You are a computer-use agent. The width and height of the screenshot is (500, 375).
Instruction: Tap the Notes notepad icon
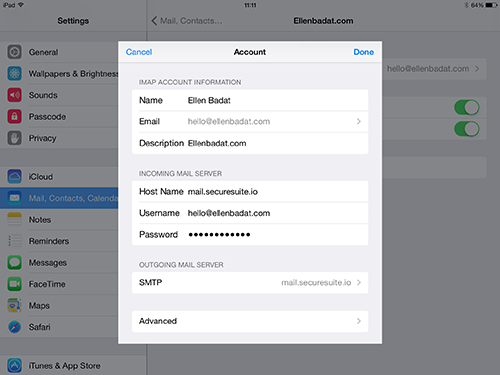click(14, 219)
